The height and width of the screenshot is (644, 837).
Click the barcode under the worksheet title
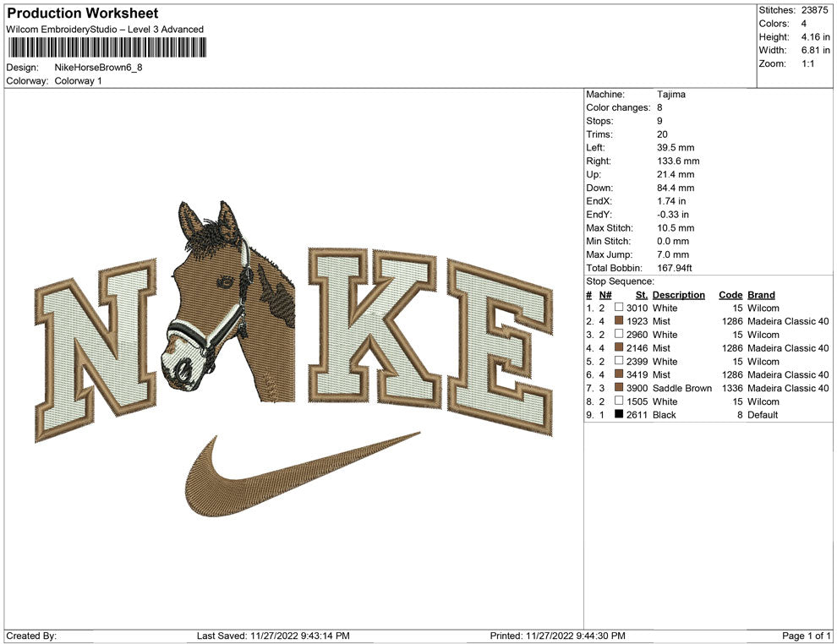(107, 47)
